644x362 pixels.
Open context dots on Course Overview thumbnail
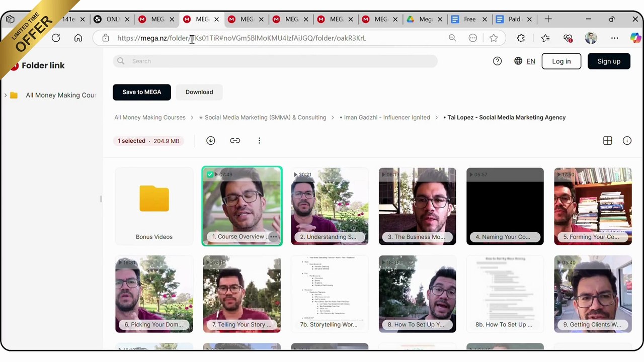(273, 237)
